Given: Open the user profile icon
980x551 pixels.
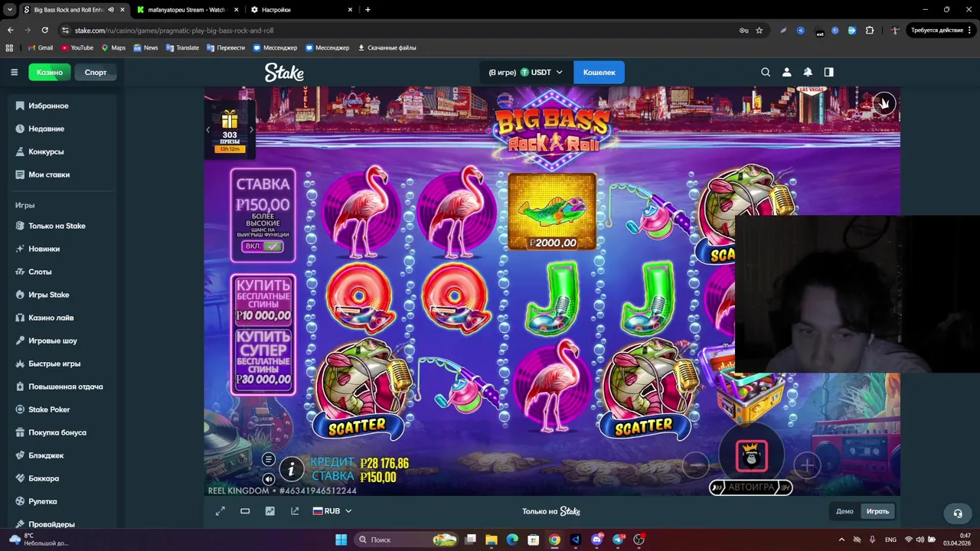Looking at the screenshot, I should [786, 72].
